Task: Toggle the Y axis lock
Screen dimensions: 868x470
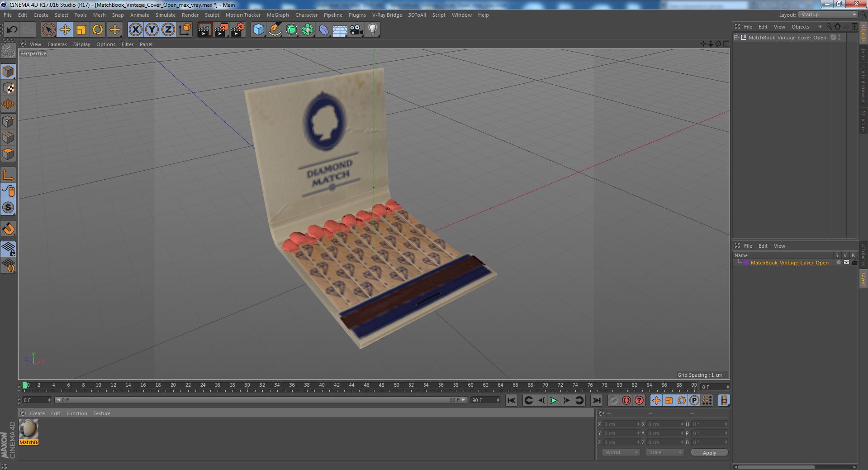Action: click(x=152, y=30)
